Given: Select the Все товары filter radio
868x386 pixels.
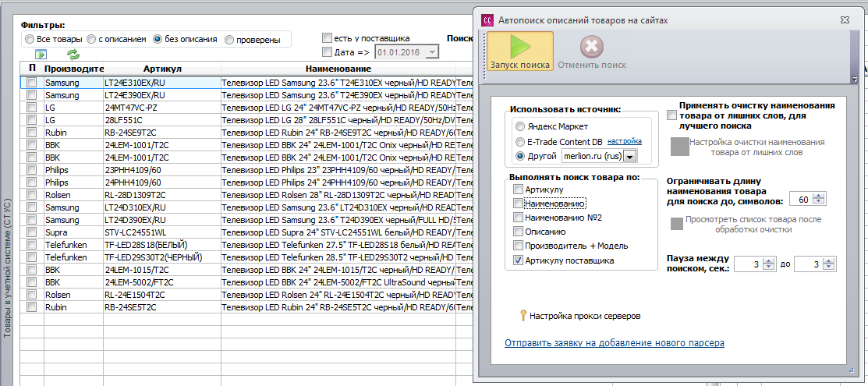Looking at the screenshot, I should pyautogui.click(x=30, y=39).
